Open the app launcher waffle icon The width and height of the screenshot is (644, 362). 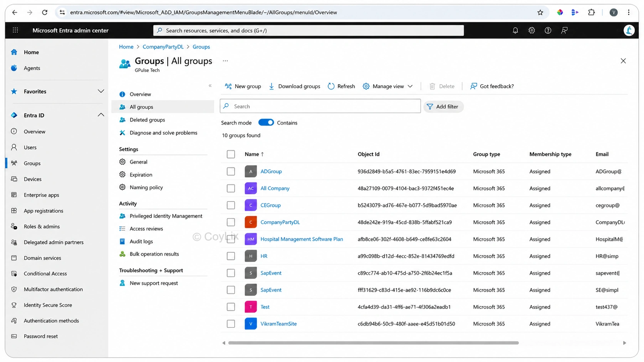pos(15,30)
